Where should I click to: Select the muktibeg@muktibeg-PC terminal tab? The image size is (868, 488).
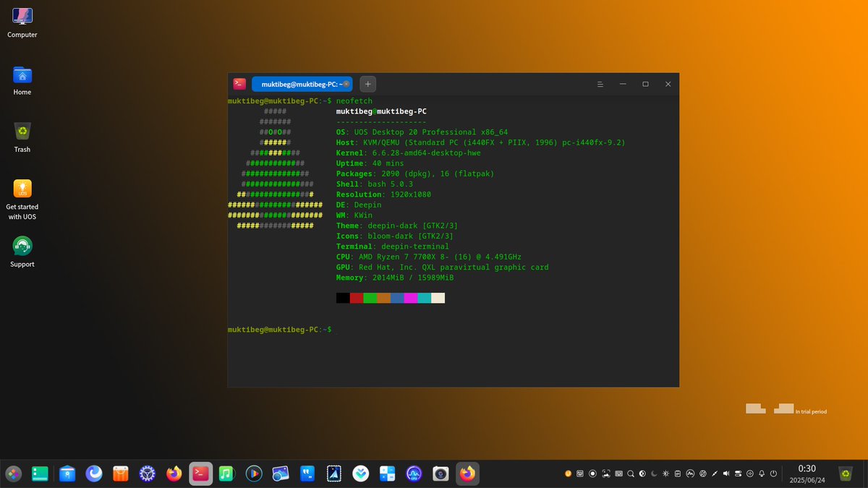coord(302,84)
